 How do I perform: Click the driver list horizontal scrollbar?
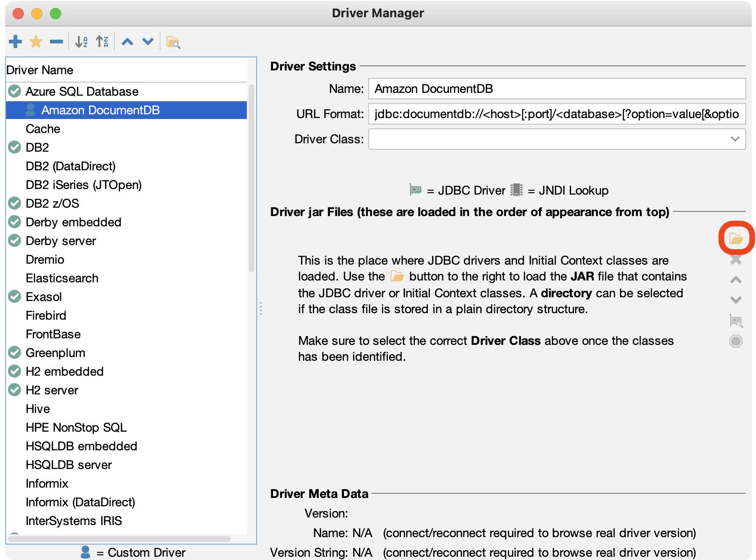119,539
